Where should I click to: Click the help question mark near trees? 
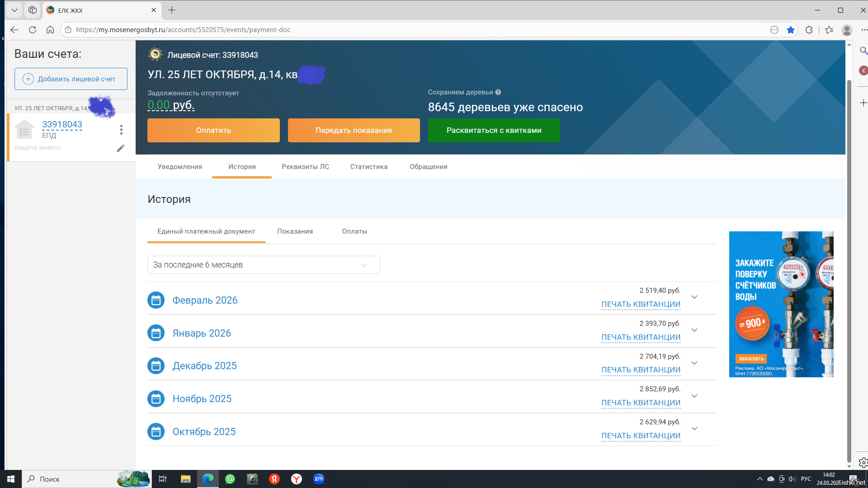click(498, 92)
